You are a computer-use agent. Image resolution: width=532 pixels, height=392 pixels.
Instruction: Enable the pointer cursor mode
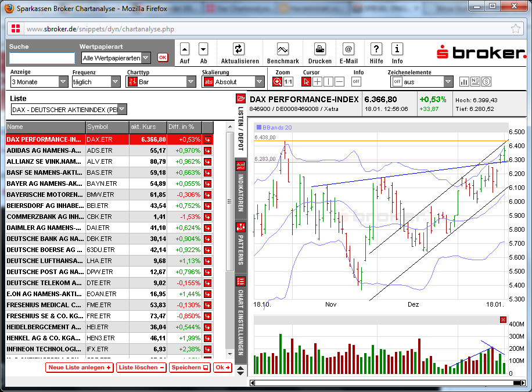[305, 81]
